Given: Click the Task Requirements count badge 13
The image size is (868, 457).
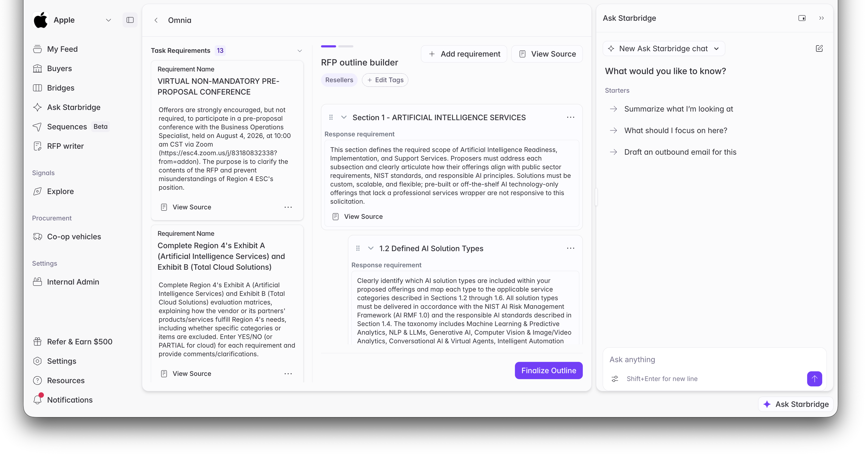Looking at the screenshot, I should point(220,51).
